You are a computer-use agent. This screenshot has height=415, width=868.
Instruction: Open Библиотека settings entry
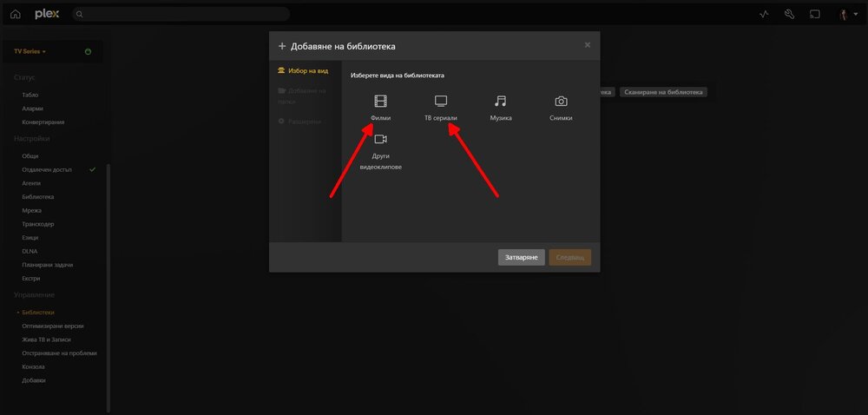click(38, 197)
